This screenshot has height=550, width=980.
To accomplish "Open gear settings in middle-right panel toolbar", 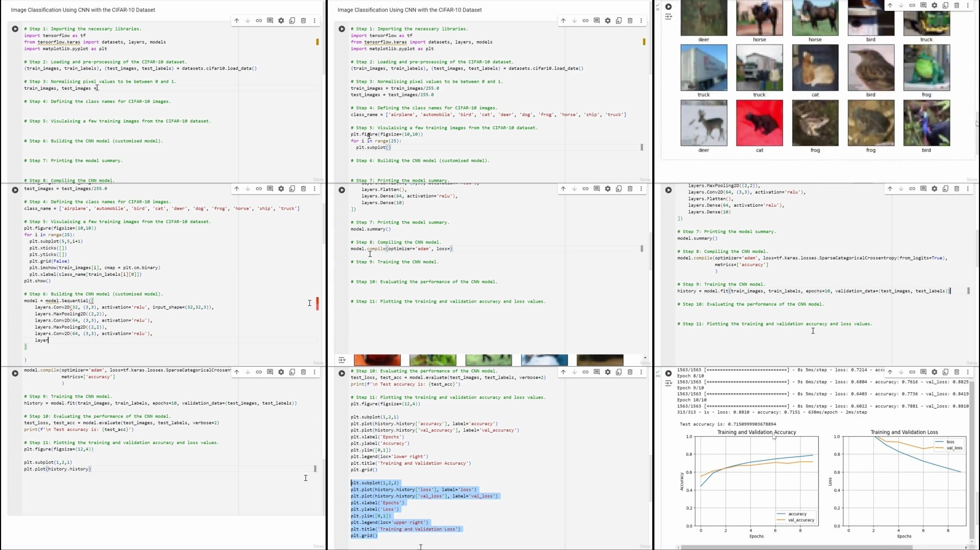I will [934, 189].
